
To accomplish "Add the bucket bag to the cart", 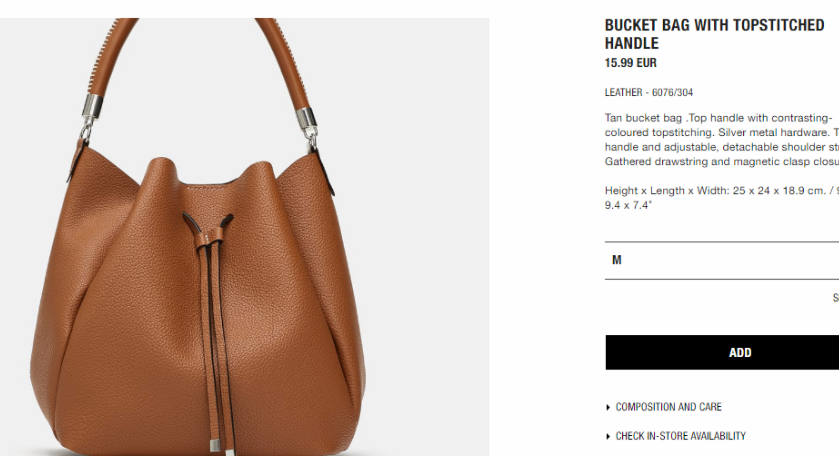I will click(722, 352).
